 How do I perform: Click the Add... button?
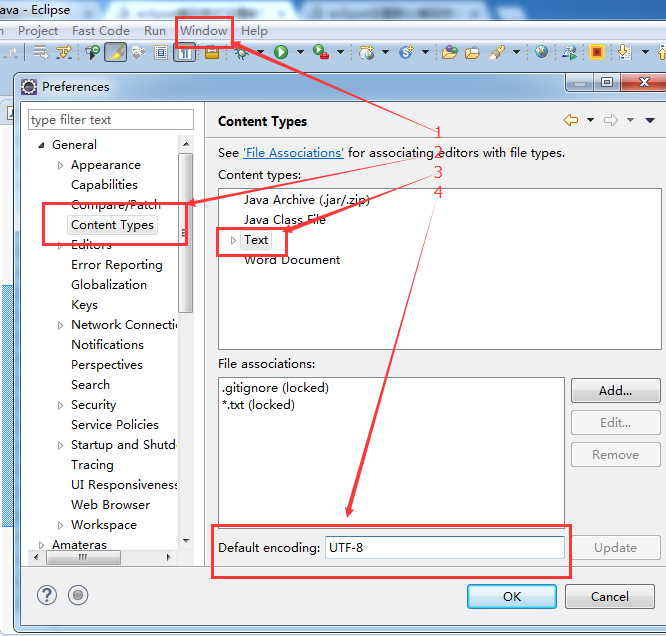tap(615, 390)
